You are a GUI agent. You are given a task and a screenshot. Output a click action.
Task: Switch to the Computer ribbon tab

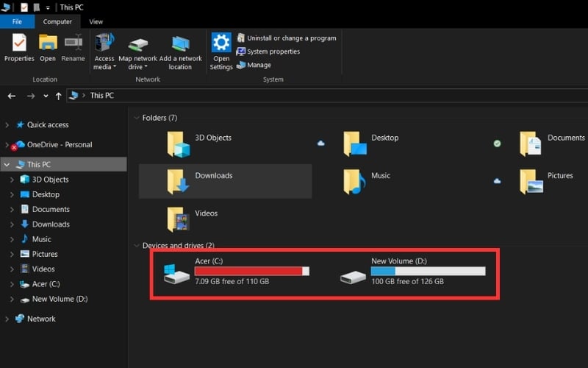pos(57,21)
